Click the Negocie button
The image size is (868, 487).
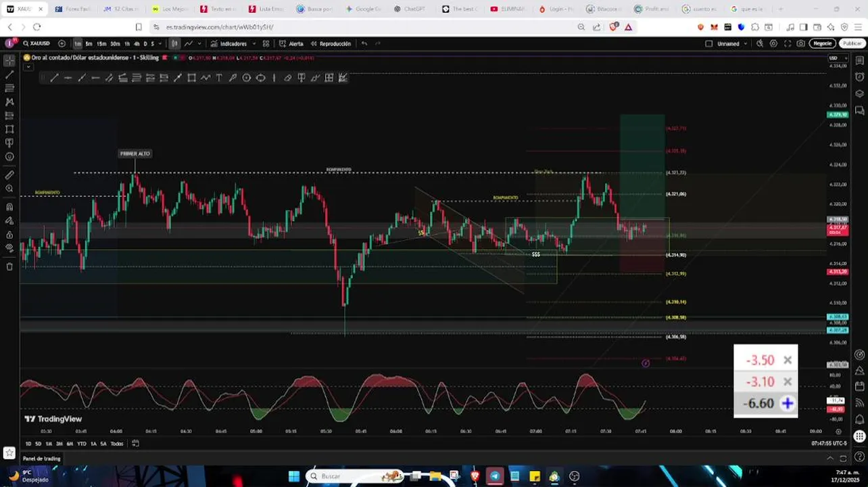click(x=822, y=43)
